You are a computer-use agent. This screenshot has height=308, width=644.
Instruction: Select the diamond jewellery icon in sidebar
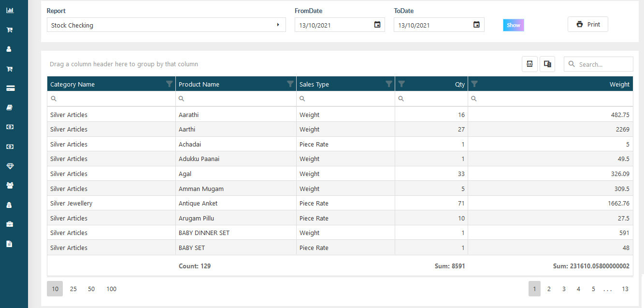(10, 165)
